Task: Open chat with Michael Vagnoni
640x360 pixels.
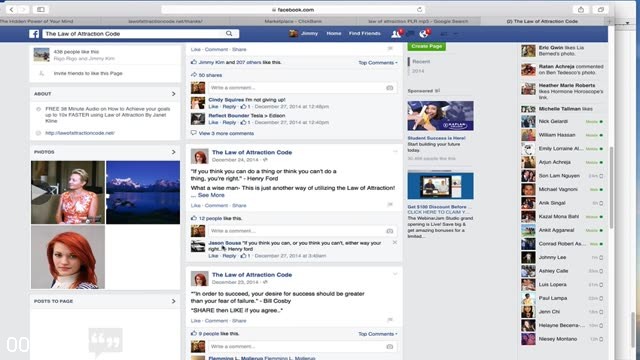Action: pos(562,189)
